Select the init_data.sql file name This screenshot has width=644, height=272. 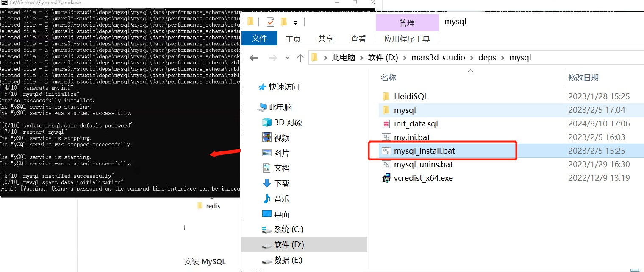pos(416,123)
